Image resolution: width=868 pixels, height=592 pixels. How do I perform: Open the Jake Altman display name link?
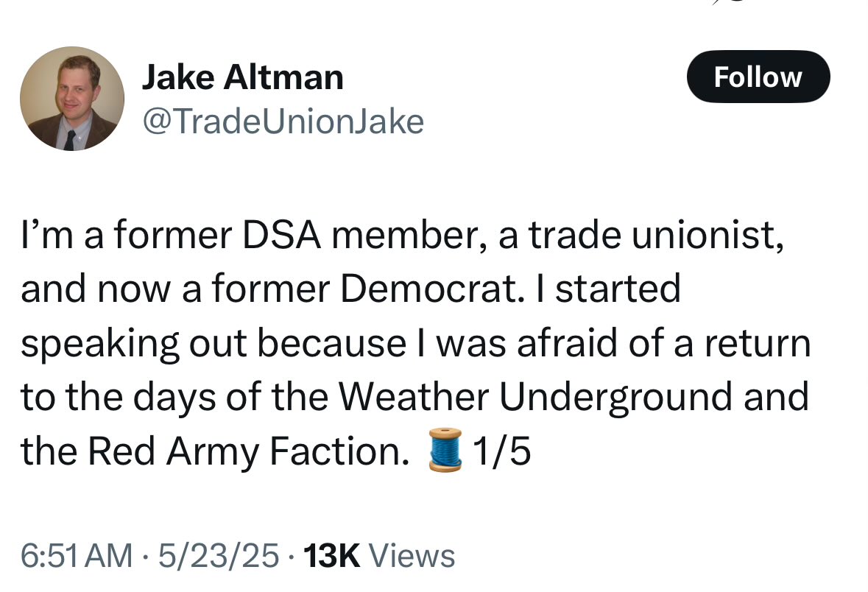(242, 77)
